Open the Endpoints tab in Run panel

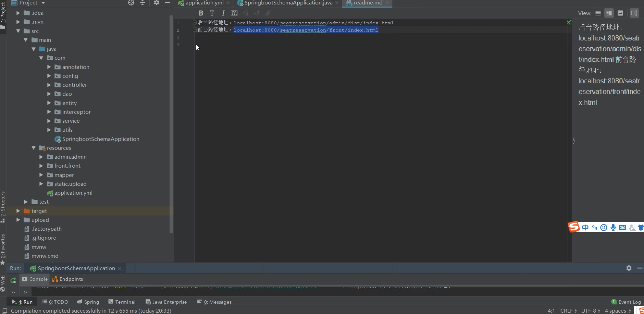(67, 279)
